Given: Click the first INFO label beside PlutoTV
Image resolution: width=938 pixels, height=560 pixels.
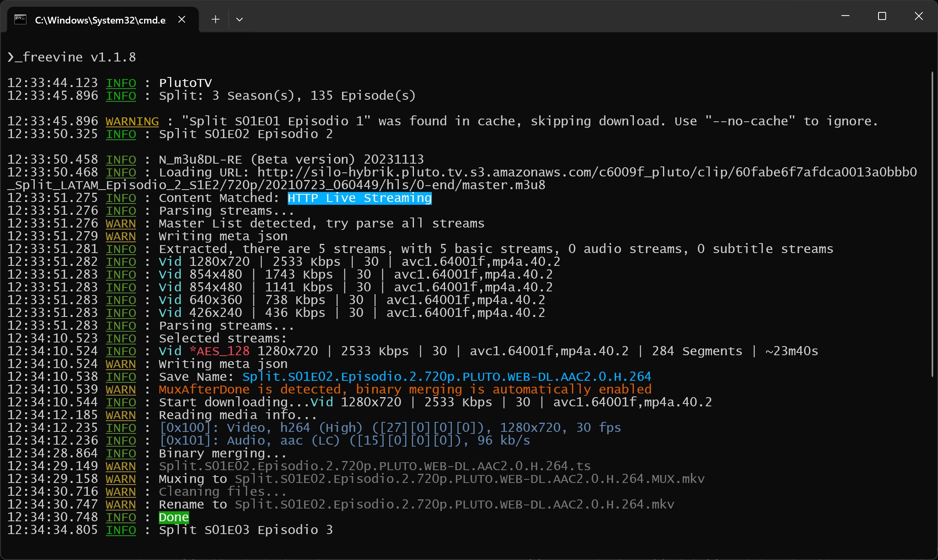Looking at the screenshot, I should (121, 83).
